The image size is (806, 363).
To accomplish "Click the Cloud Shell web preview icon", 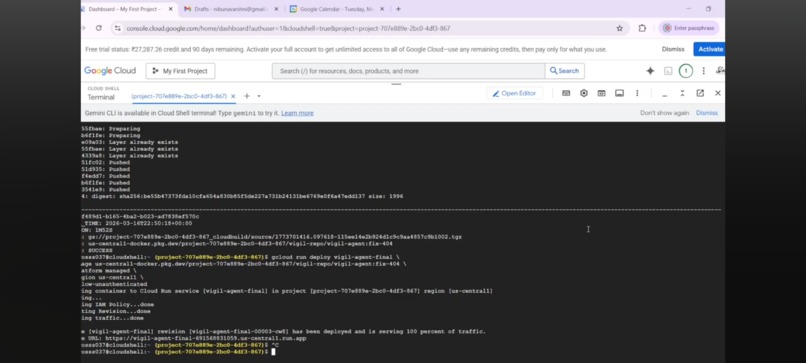I will point(601,93).
